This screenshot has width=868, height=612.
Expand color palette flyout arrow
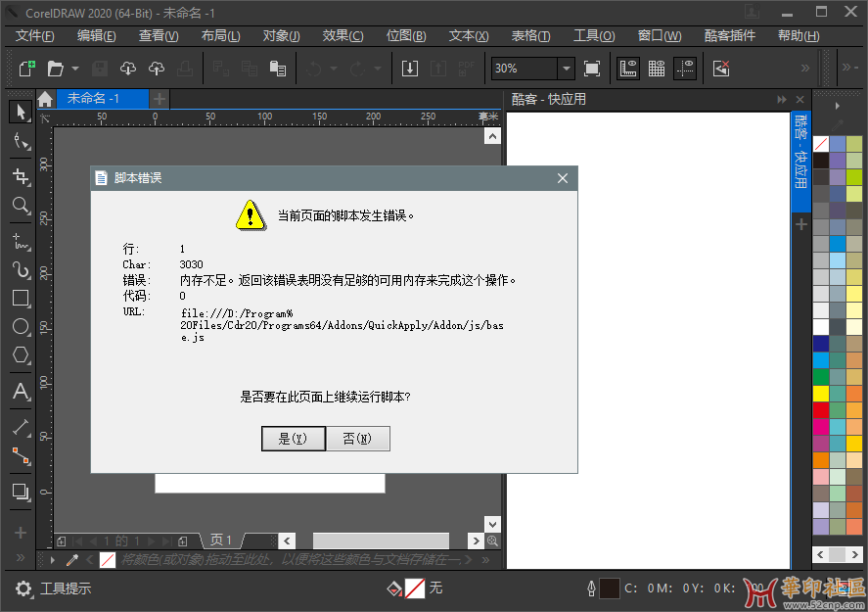[x=838, y=105]
